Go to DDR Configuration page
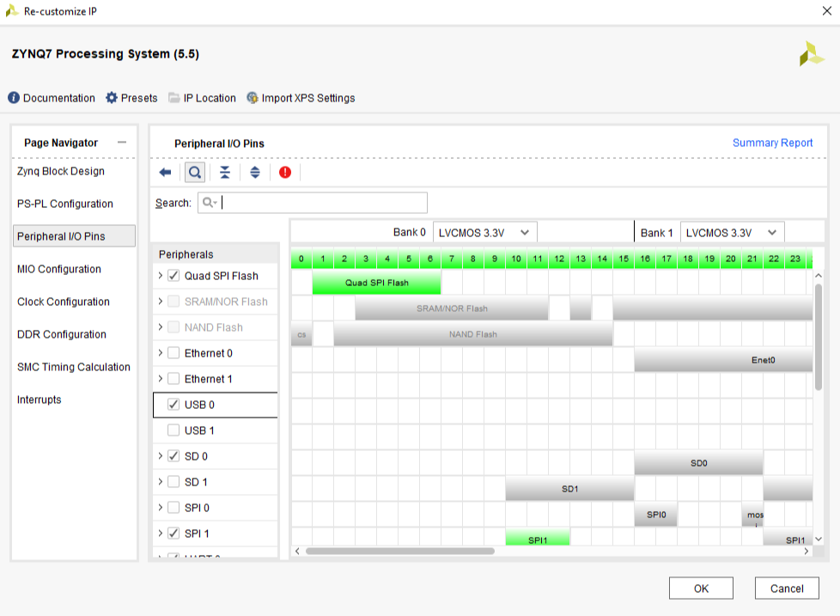The height and width of the screenshot is (616, 840). (62, 335)
